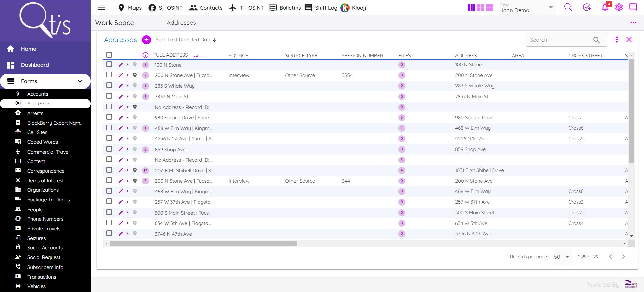The height and width of the screenshot is (292, 644).
Task: Check the 980 Spruce Drive row checkbox
Action: 109,117
